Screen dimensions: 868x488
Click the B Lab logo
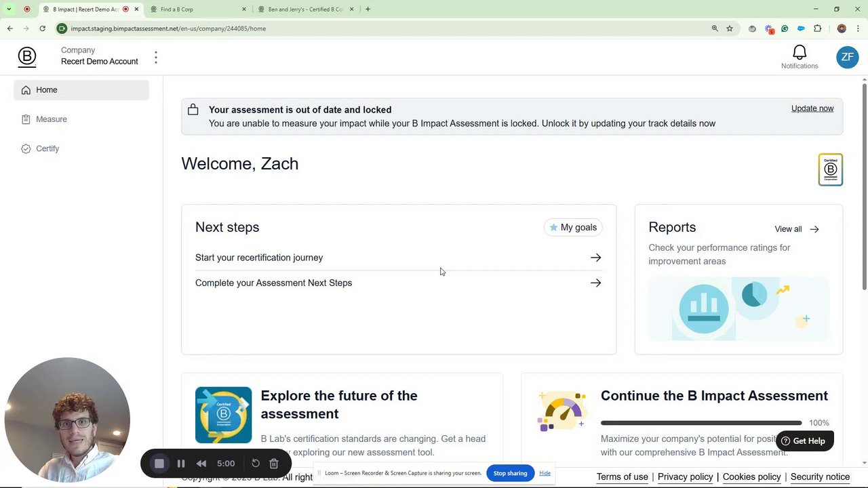click(27, 57)
